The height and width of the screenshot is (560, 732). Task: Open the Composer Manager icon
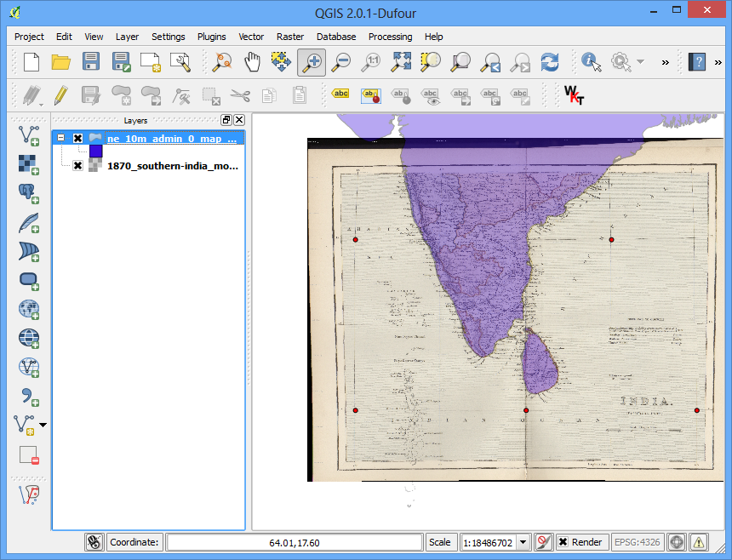(180, 62)
